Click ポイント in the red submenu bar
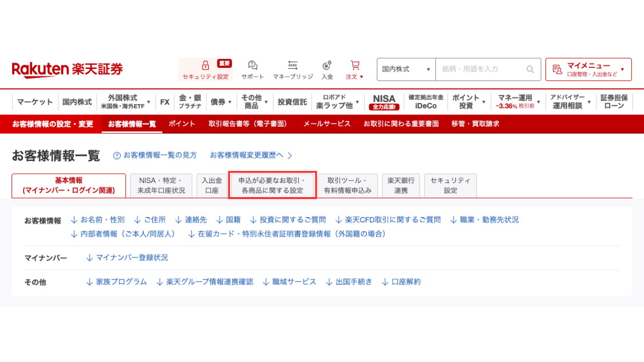 tap(182, 124)
